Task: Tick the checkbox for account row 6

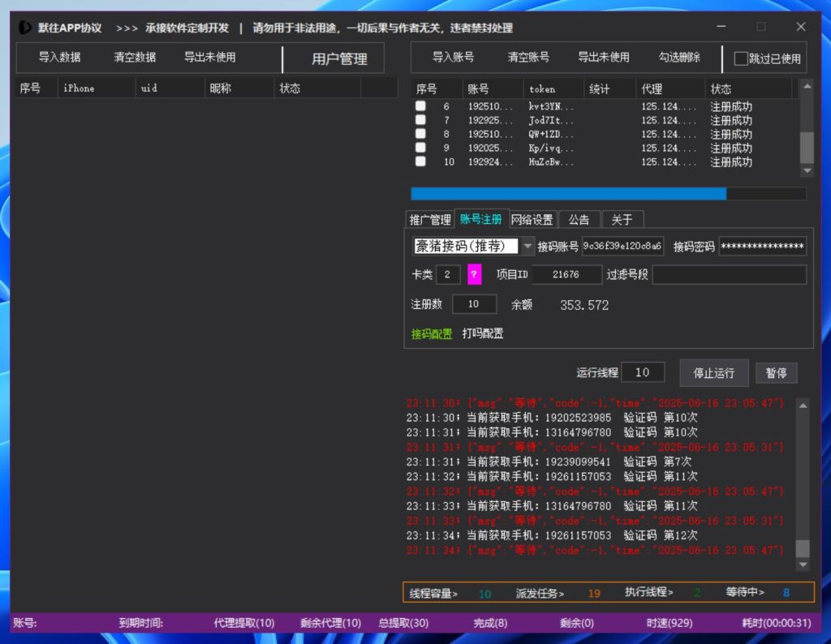Action: (420, 106)
